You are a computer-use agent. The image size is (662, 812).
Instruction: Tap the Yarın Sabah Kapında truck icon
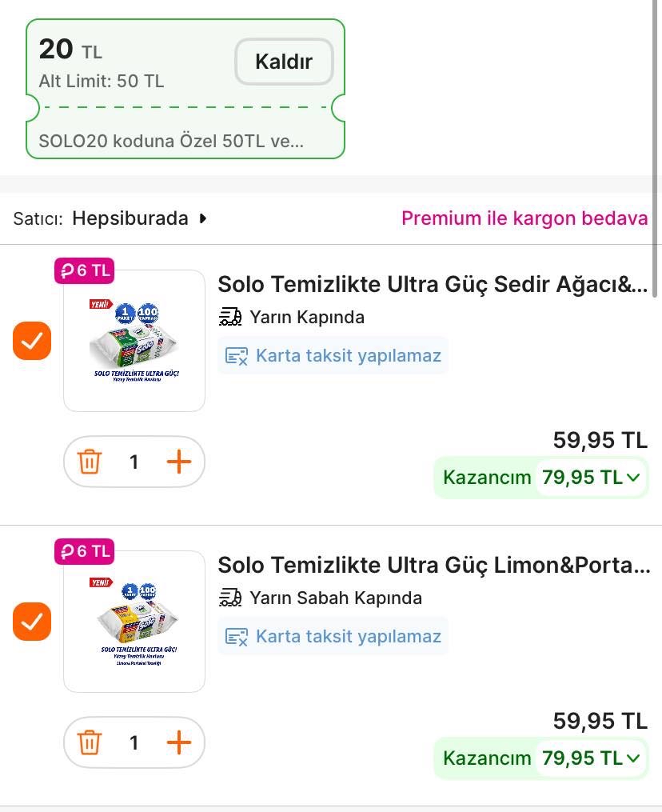pyautogui.click(x=230, y=598)
